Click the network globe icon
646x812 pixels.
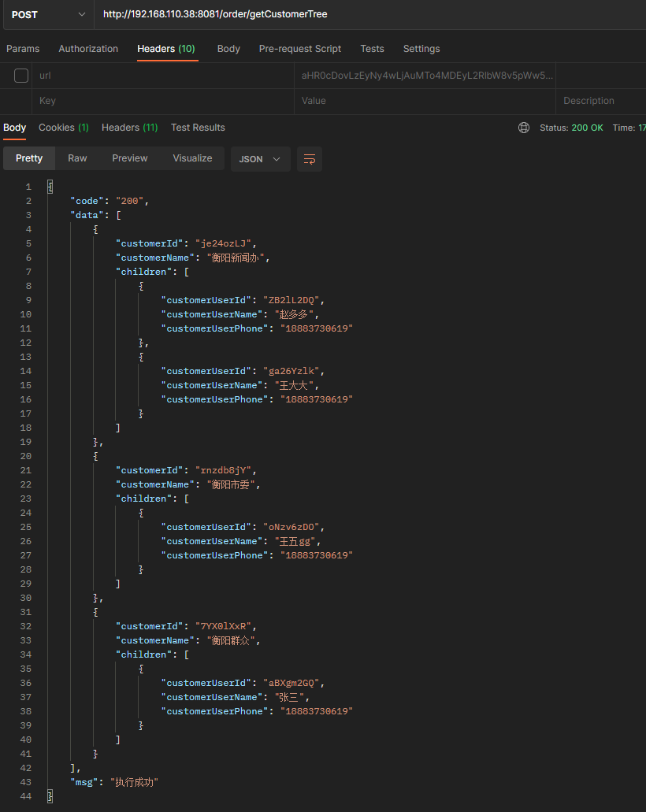click(524, 128)
